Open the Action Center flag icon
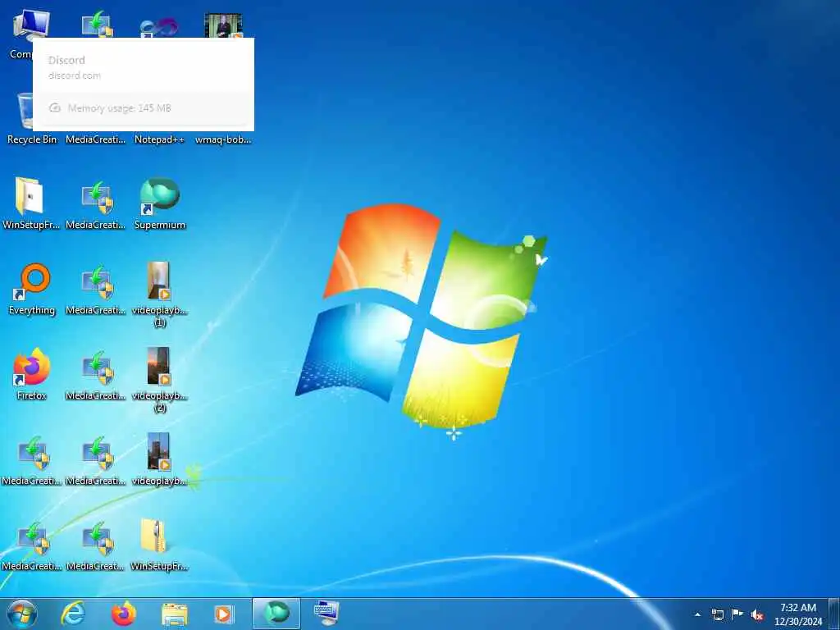Viewport: 840px width, 630px height. pyautogui.click(x=737, y=614)
